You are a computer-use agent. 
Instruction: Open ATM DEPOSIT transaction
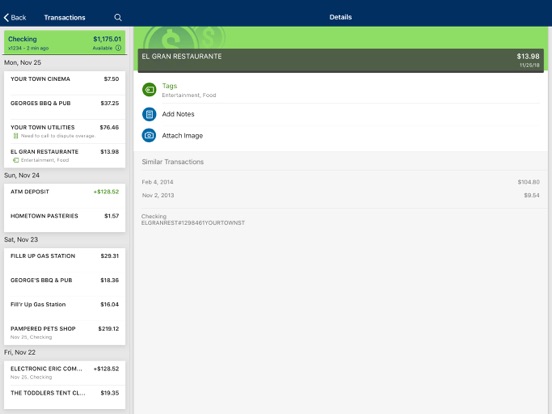(65, 196)
